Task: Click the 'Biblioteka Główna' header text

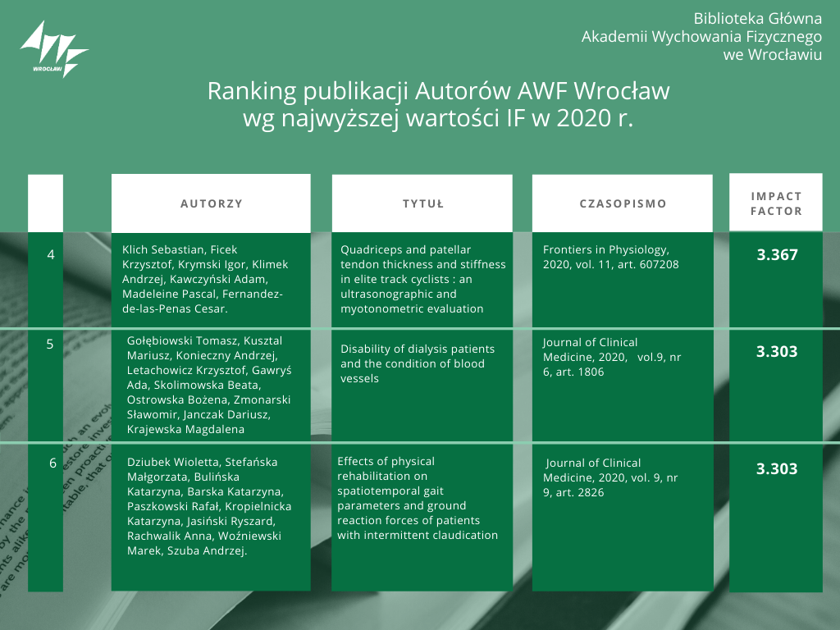Action: point(757,18)
